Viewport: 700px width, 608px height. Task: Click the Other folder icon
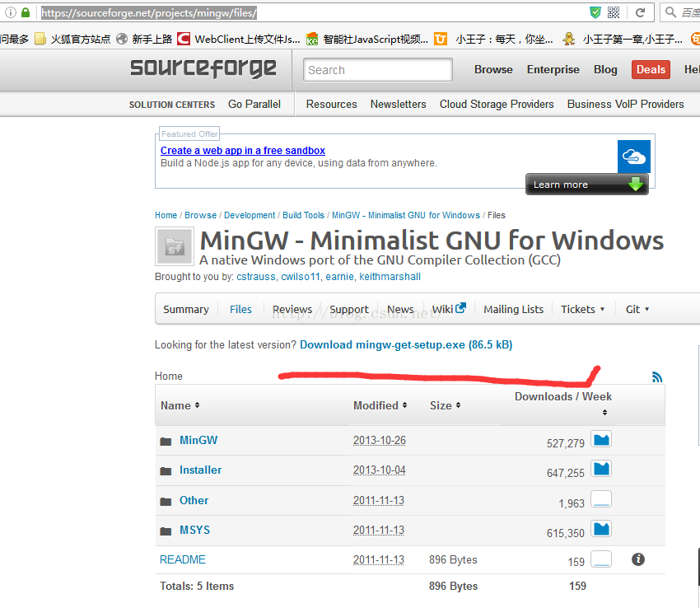166,501
